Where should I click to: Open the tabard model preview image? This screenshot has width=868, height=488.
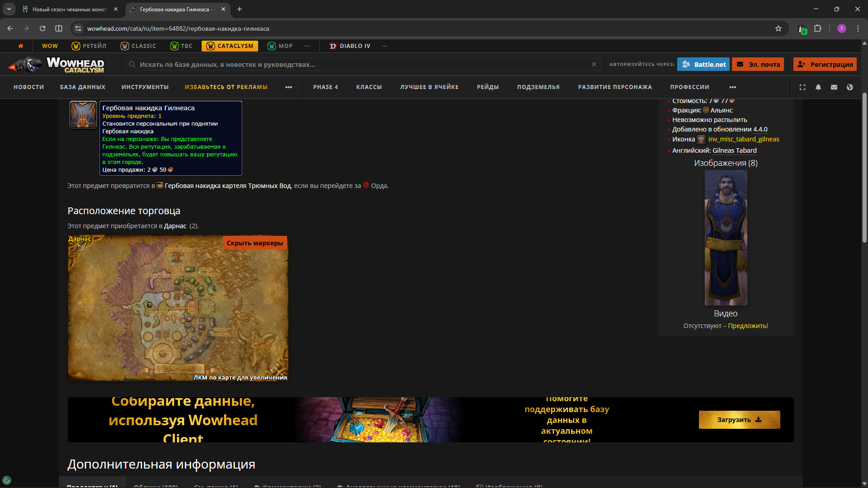pos(726,238)
